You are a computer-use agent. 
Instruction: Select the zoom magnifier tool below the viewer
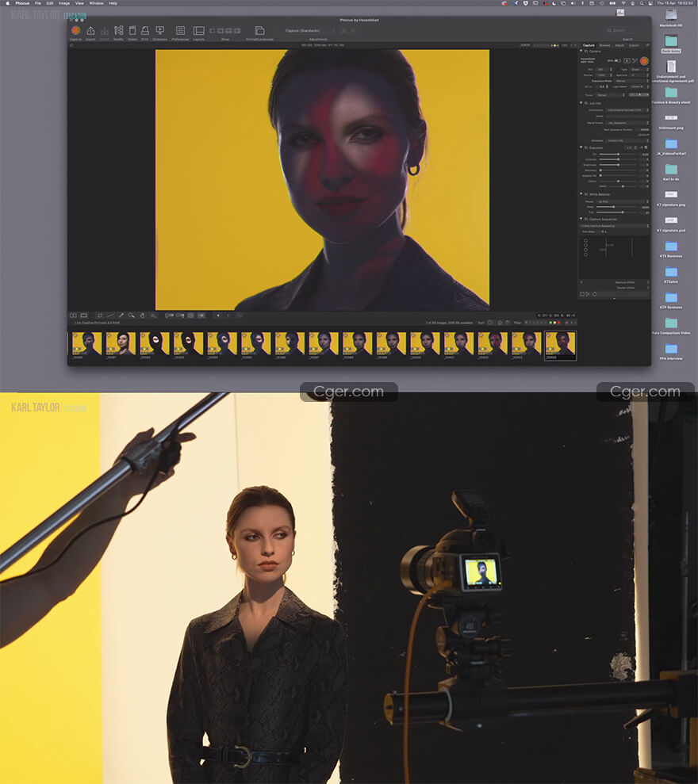(132, 316)
